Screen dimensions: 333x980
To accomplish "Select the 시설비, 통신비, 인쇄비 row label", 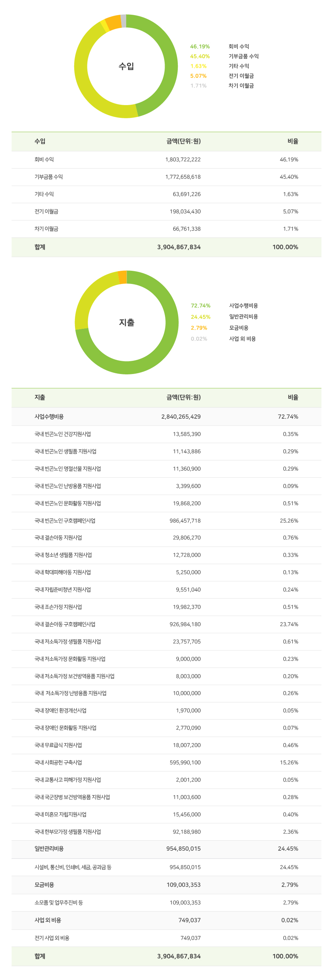I will tap(73, 867).
